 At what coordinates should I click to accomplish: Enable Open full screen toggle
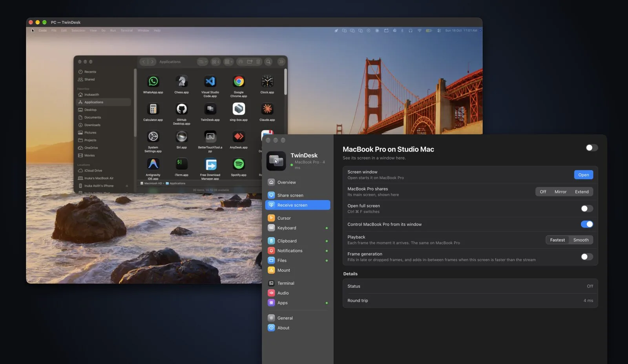587,209
